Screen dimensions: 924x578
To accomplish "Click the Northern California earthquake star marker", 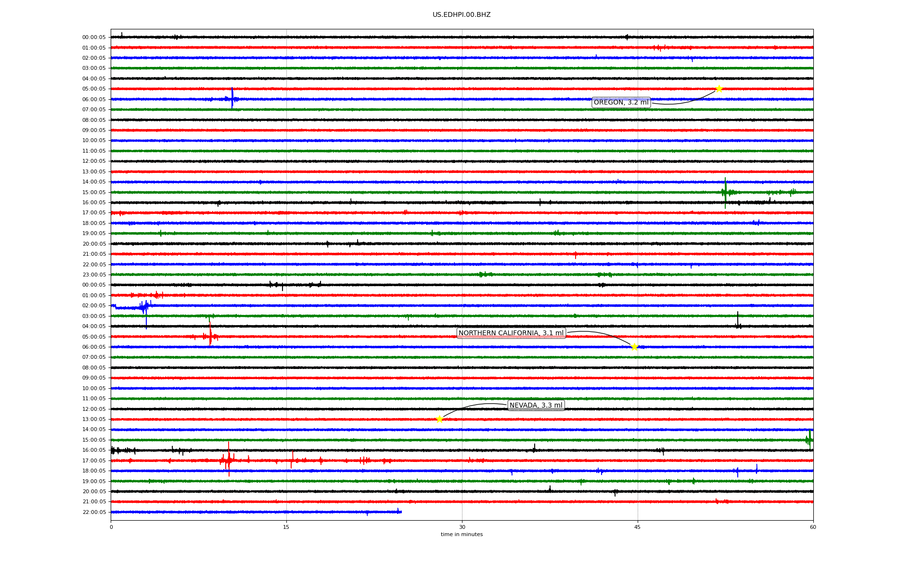I will [x=634, y=347].
